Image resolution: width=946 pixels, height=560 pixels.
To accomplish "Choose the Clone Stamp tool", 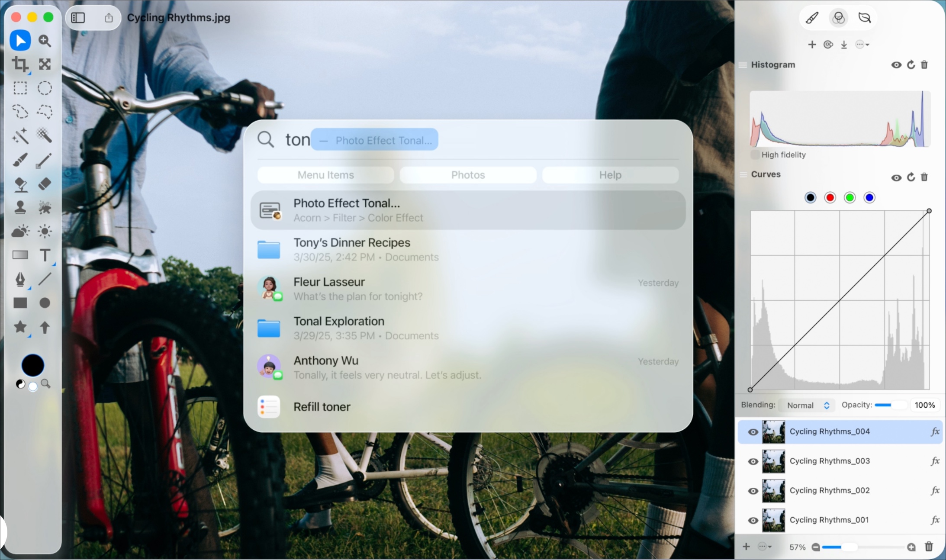I will point(20,207).
